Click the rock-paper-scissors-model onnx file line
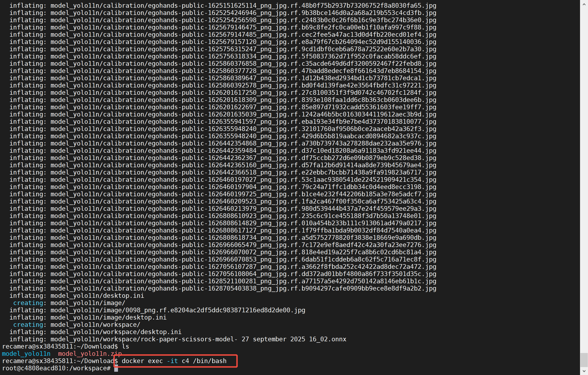 [198, 339]
